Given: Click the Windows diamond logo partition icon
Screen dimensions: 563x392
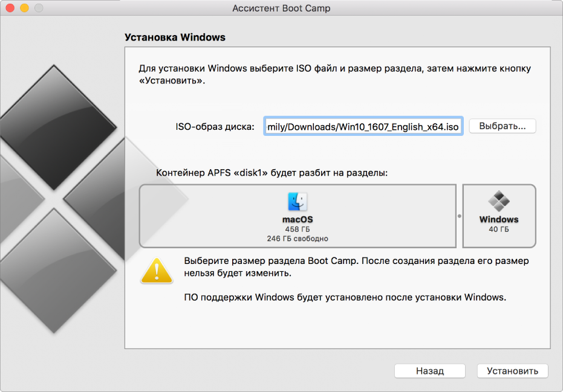Looking at the screenshot, I should [x=499, y=201].
